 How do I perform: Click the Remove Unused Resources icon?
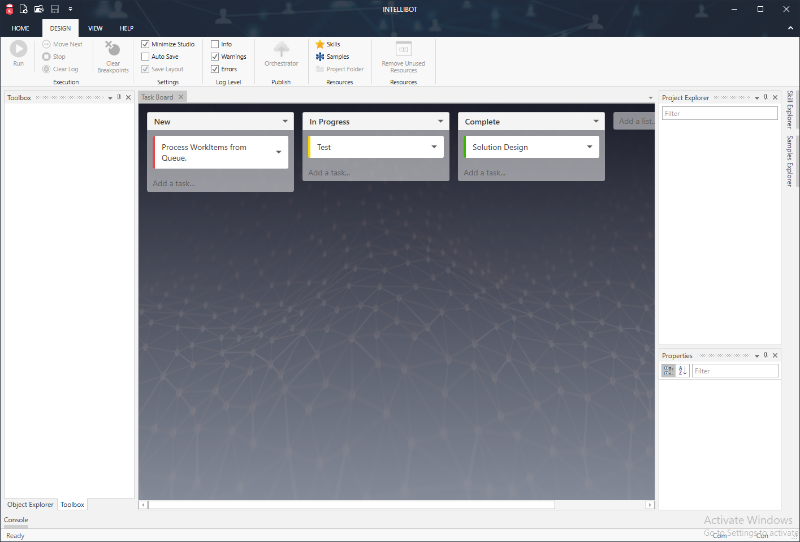[x=403, y=49]
